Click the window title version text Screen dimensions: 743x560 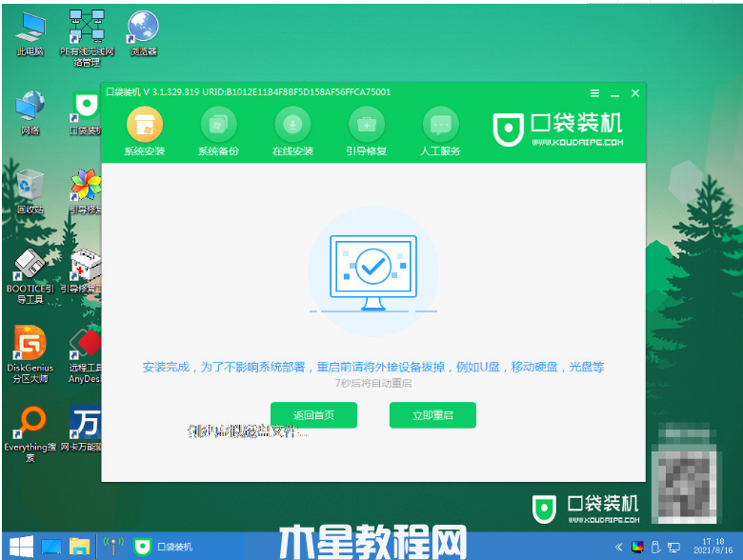click(x=249, y=92)
